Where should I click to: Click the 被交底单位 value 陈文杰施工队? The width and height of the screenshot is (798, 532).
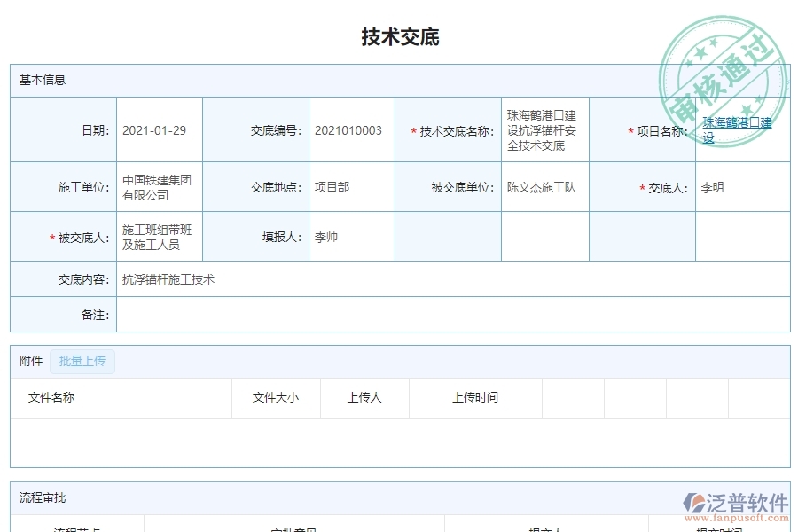(541, 187)
